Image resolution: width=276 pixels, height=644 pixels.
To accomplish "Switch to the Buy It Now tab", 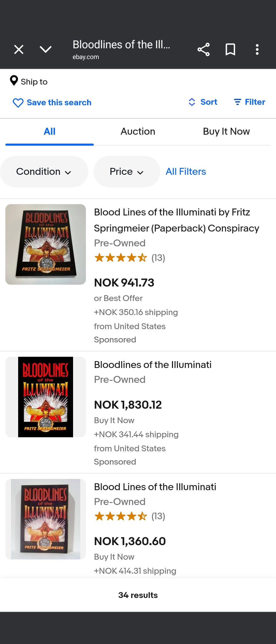I will tap(226, 131).
